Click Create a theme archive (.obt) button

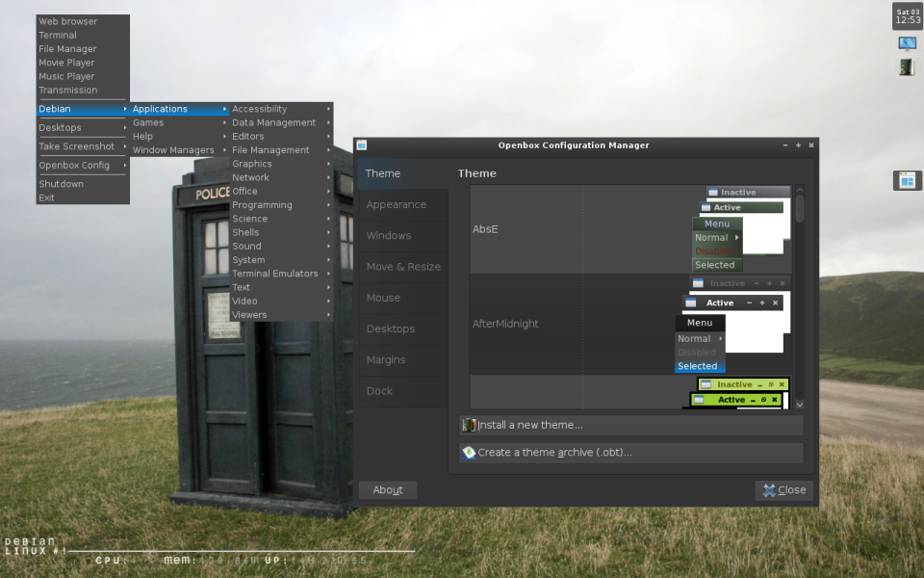[631, 453]
